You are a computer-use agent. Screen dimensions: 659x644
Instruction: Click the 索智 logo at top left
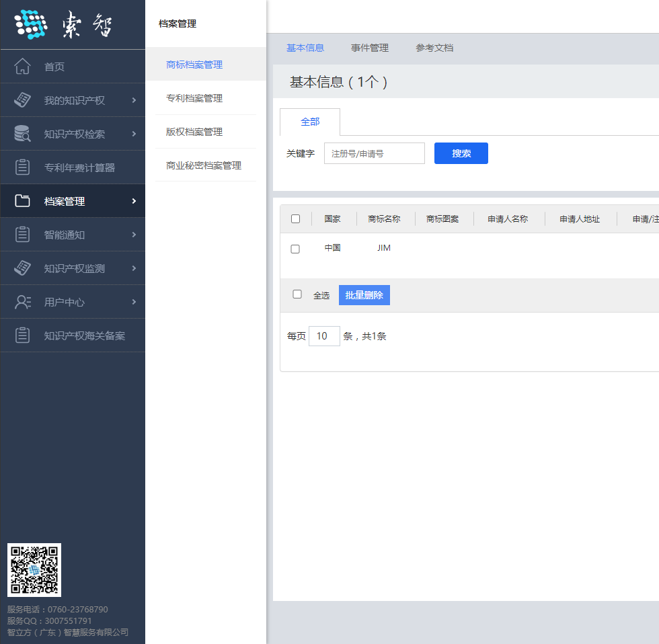pyautogui.click(x=64, y=25)
